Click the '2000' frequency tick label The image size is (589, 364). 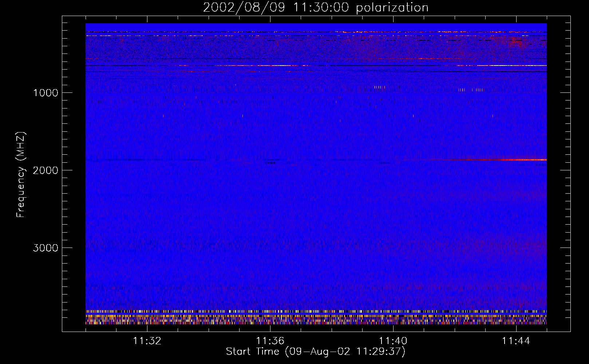click(46, 170)
